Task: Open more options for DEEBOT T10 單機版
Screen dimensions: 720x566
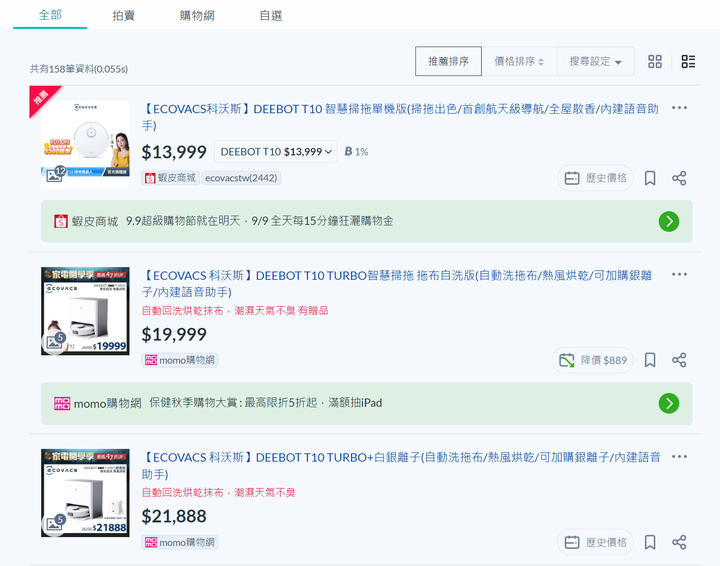Action: 679,108
